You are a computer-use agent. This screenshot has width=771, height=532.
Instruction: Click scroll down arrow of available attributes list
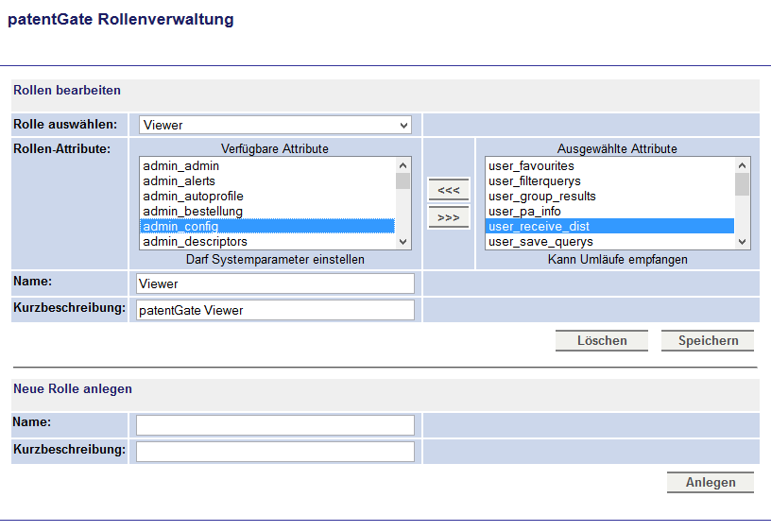(x=403, y=241)
